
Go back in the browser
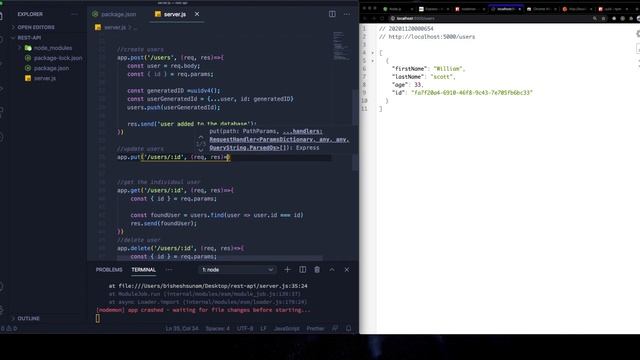[364, 18]
